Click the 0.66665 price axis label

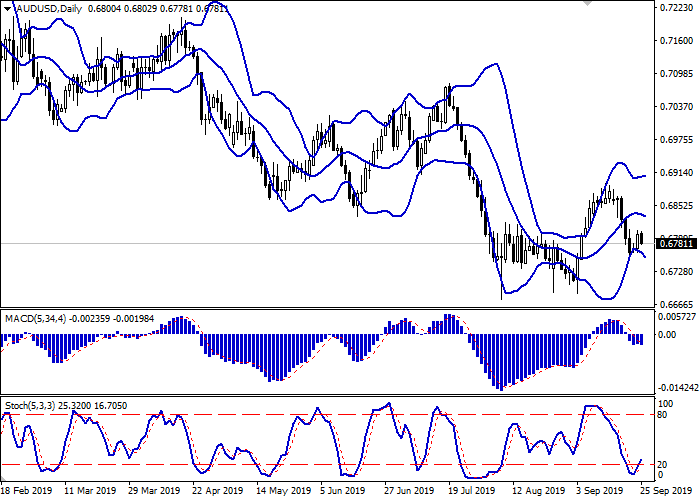point(674,304)
